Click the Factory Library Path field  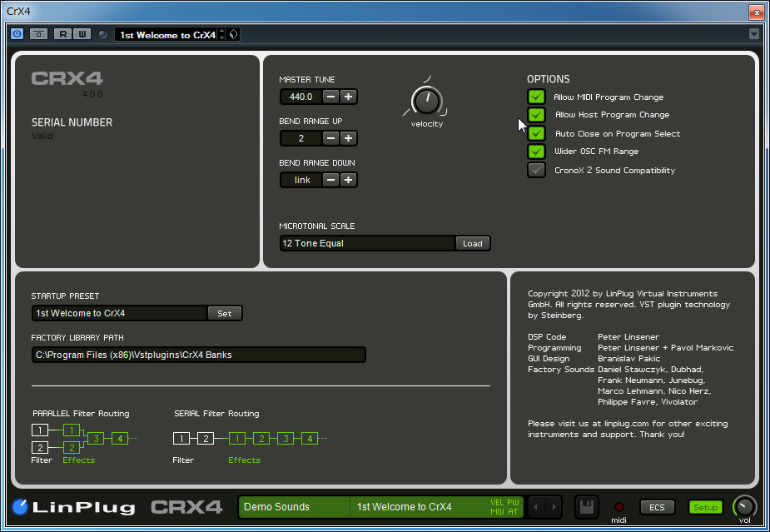tap(199, 355)
